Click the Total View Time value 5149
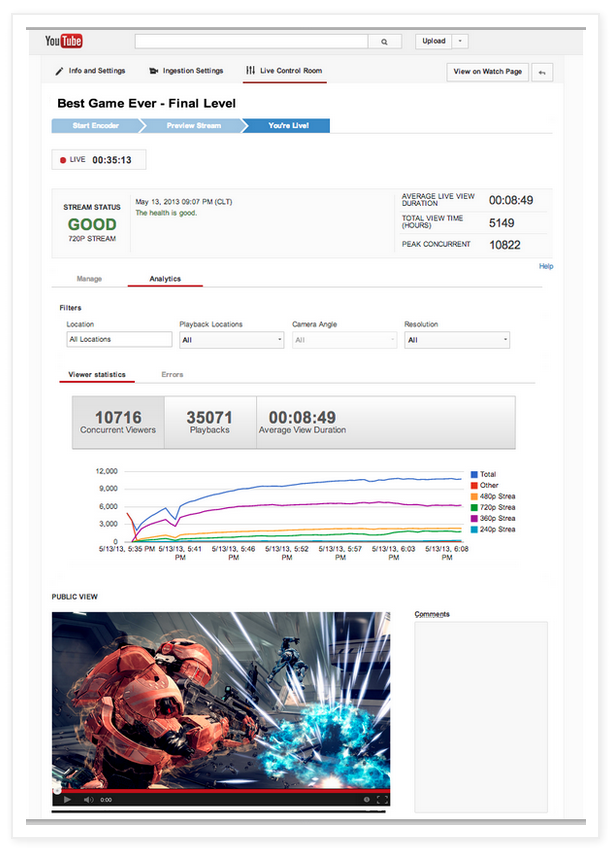 [501, 223]
